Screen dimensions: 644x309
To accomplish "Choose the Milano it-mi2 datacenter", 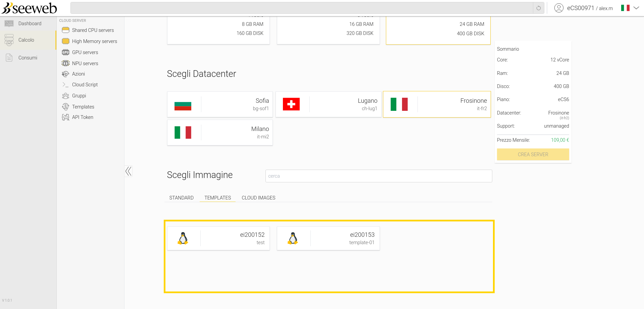I will tap(220, 133).
